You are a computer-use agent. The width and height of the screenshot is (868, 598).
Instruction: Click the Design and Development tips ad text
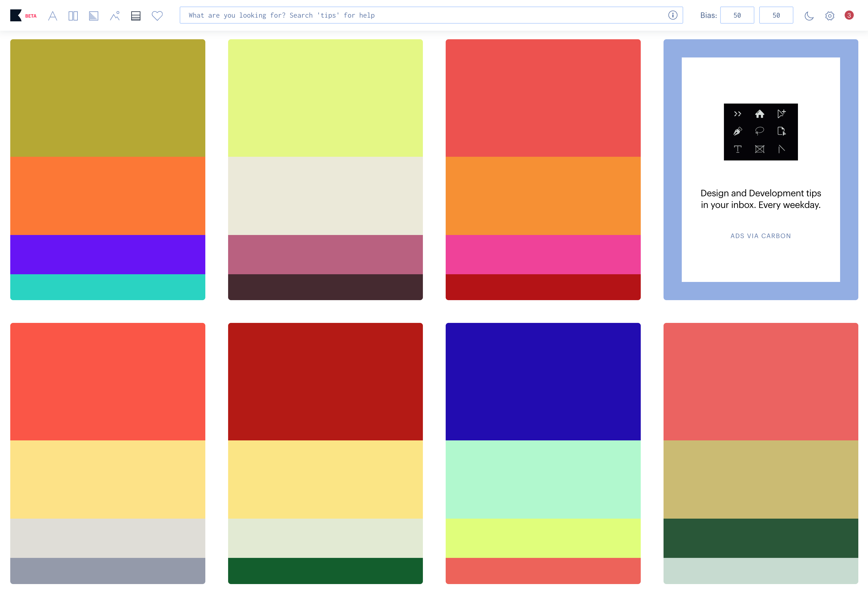[x=760, y=199]
